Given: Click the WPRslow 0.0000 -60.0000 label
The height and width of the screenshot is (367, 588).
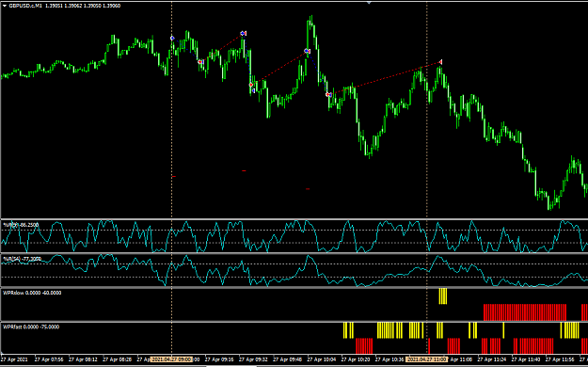Looking at the screenshot, I should (x=32, y=293).
